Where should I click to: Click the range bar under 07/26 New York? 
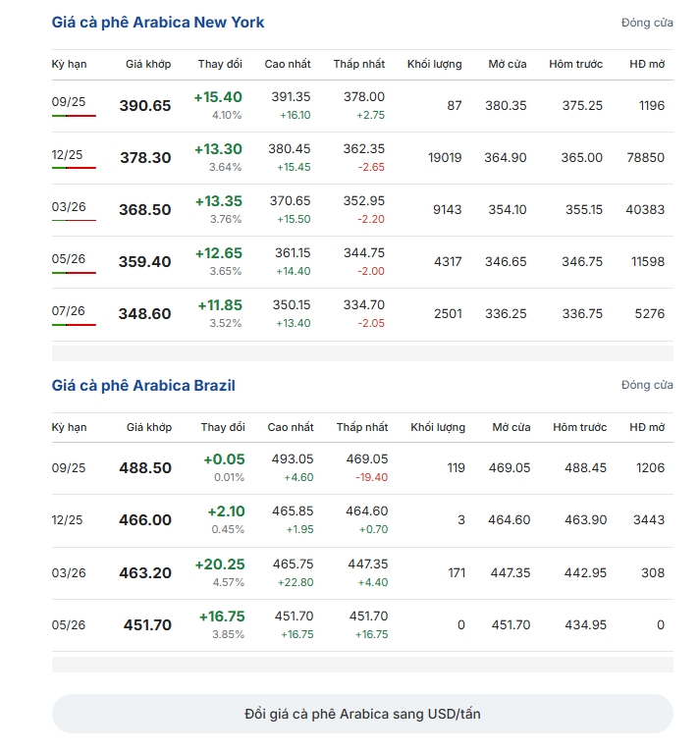74,325
